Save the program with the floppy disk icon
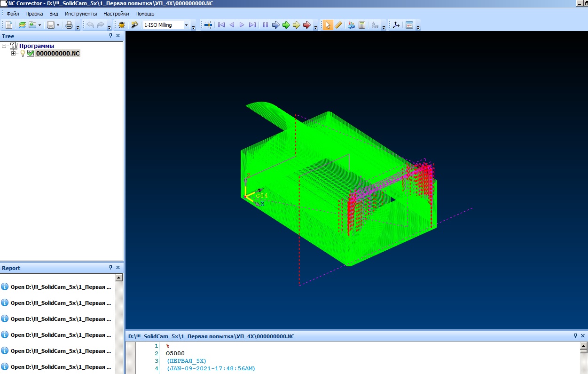 (51, 25)
